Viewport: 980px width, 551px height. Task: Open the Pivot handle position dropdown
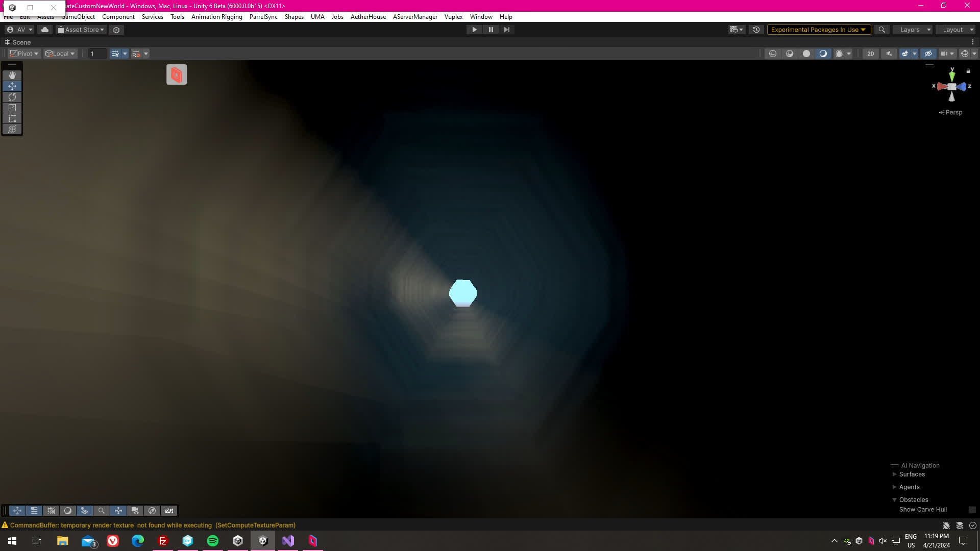click(x=24, y=54)
